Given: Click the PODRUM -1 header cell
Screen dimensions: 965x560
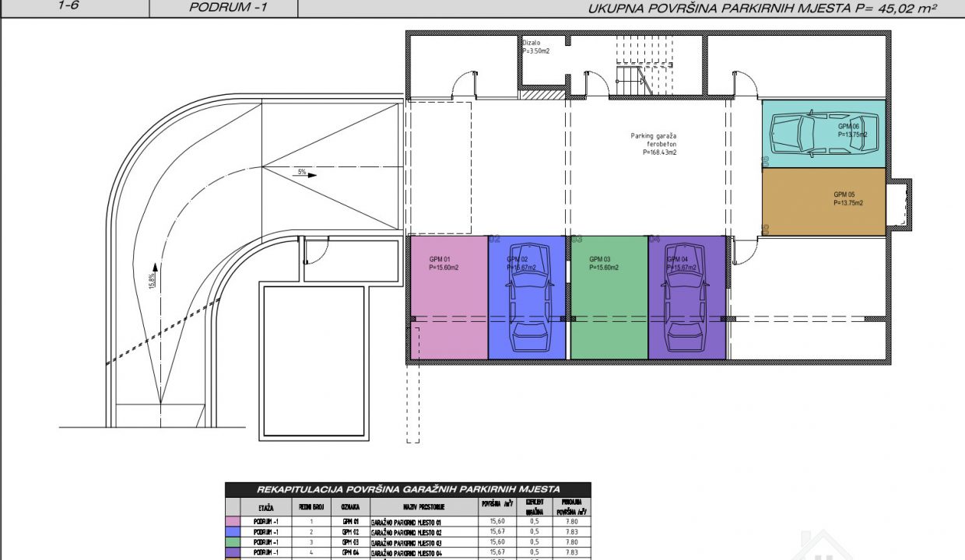Looking at the screenshot, I should coord(221,9).
